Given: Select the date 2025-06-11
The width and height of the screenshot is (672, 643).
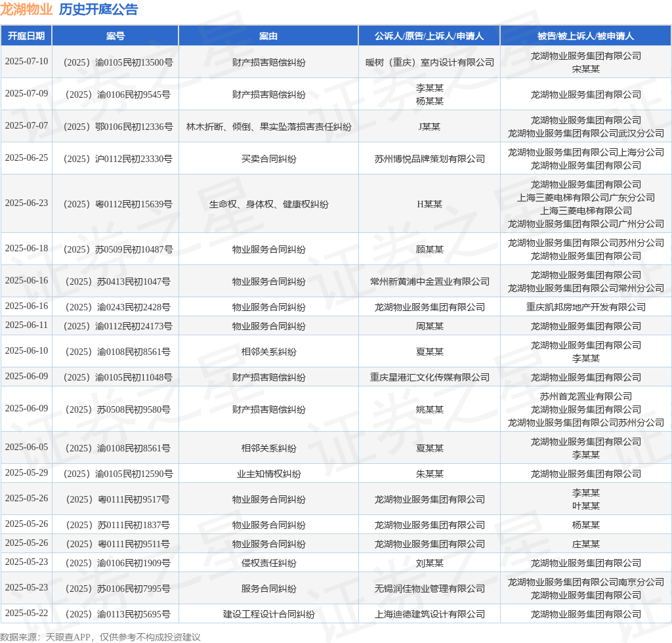Looking at the screenshot, I should pyautogui.click(x=26, y=325).
